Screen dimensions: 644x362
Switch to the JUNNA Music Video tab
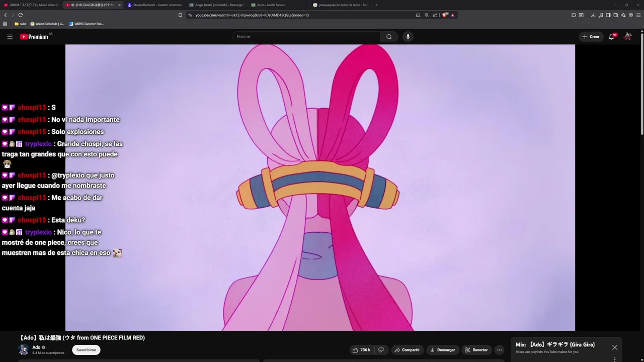[x=31, y=5]
